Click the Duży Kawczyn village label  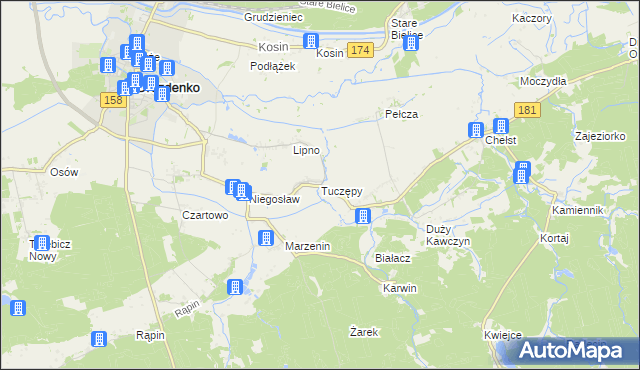(448, 235)
